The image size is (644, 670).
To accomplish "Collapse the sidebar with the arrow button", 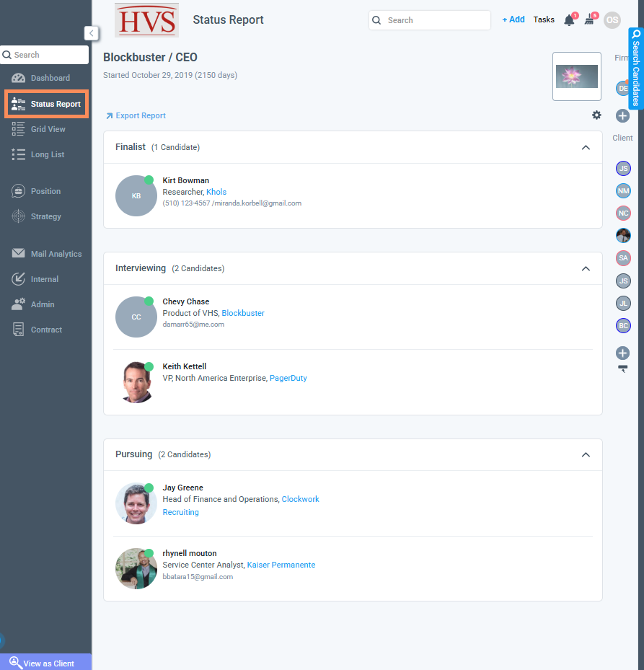I will pyautogui.click(x=91, y=33).
